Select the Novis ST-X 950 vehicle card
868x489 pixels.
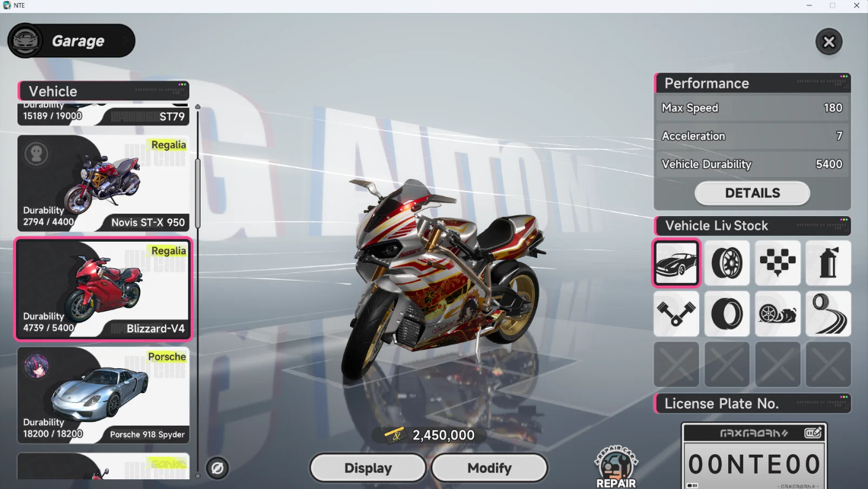pyautogui.click(x=103, y=183)
